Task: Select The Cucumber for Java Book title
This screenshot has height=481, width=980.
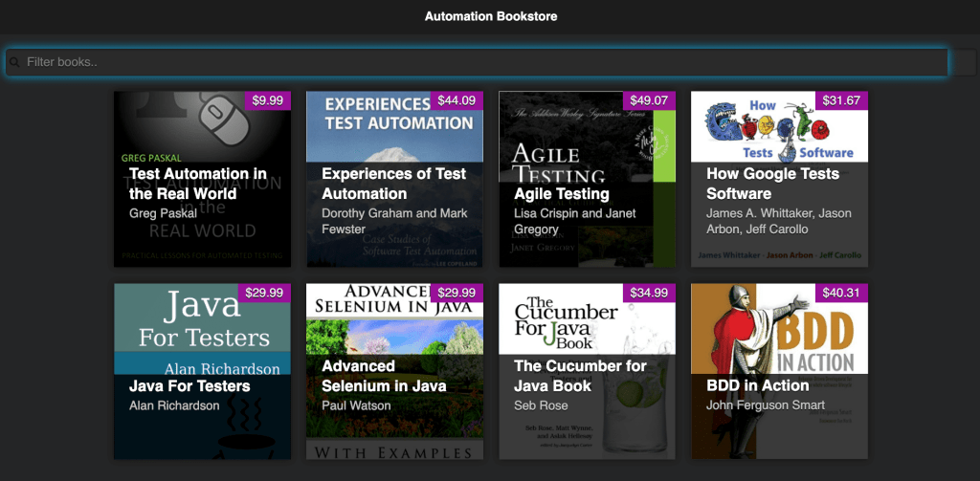Action: click(x=580, y=376)
